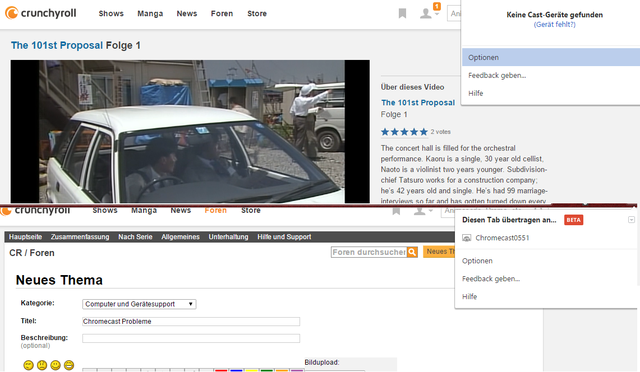The width and height of the screenshot is (640, 372).
Task: Open Manga in the forum page navigation
Action: (144, 210)
